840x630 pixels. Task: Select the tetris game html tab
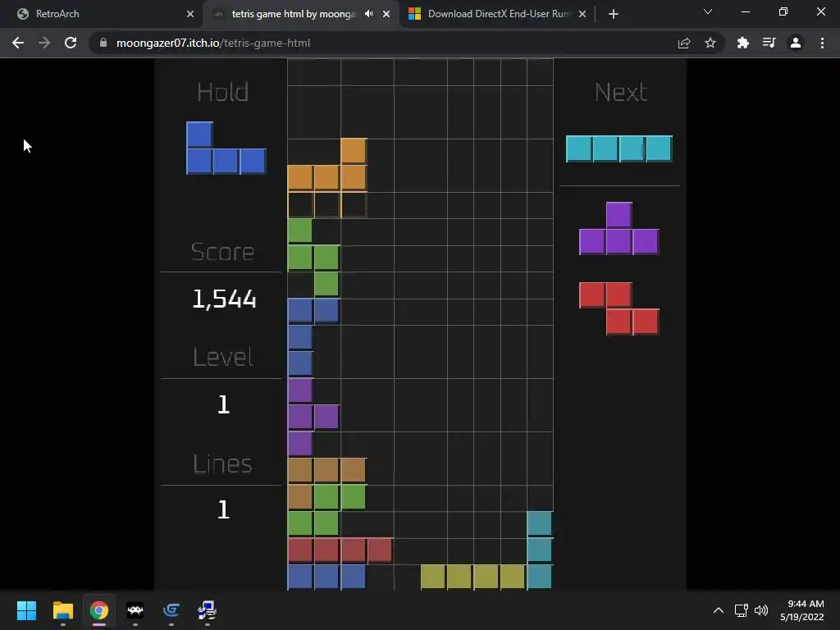pos(292,14)
